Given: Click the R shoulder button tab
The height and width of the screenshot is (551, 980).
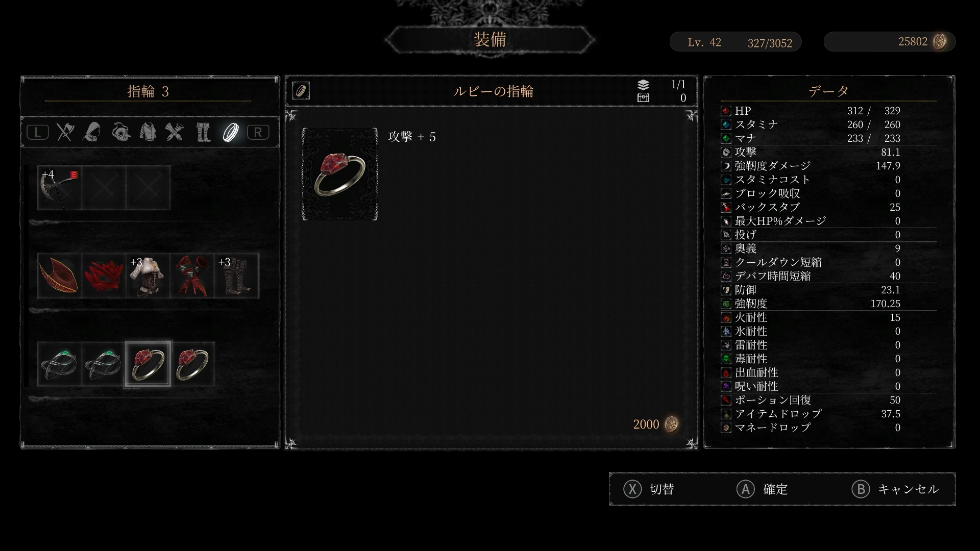Looking at the screenshot, I should [x=258, y=133].
